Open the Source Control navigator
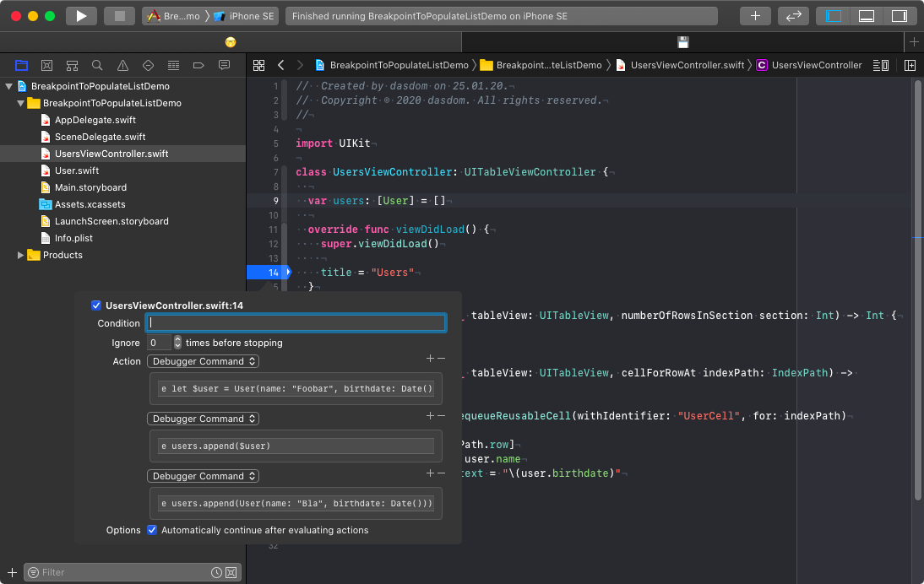Image resolution: width=924 pixels, height=584 pixels. tap(46, 65)
